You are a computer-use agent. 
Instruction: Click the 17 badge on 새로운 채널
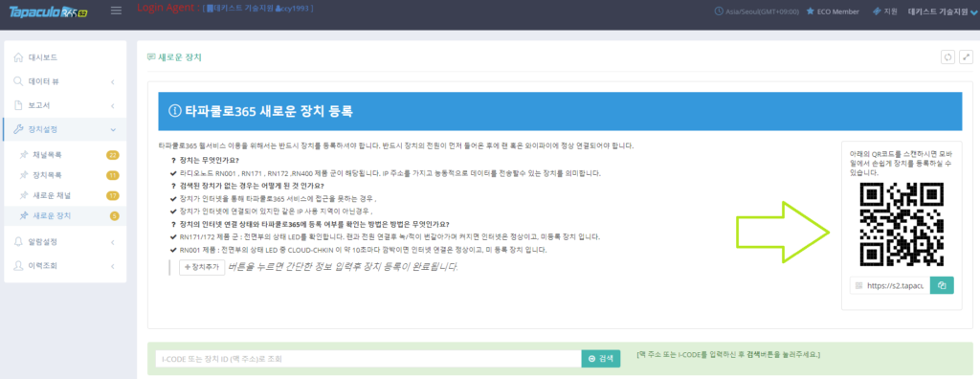point(113,196)
